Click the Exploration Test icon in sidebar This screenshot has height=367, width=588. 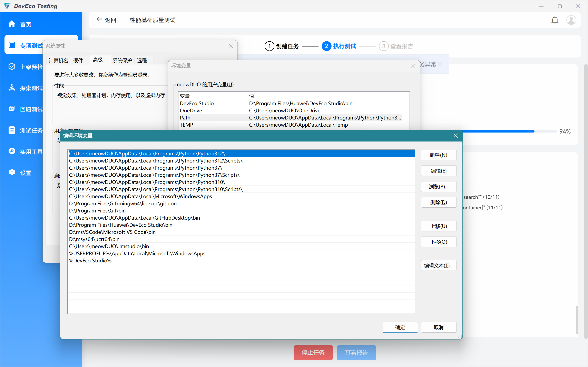tap(12, 88)
